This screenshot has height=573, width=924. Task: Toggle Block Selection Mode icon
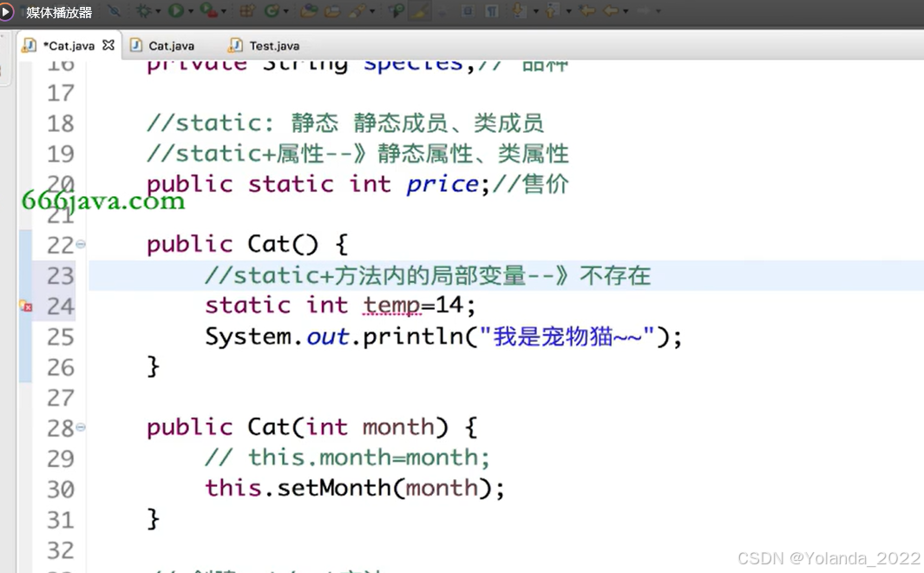tap(468, 10)
